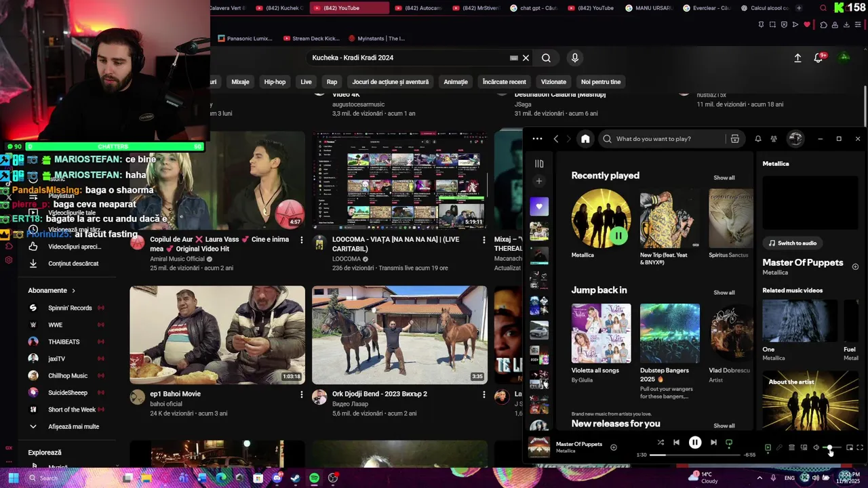Pause playback in Spotify player bar
868x488 pixels.
point(695,443)
